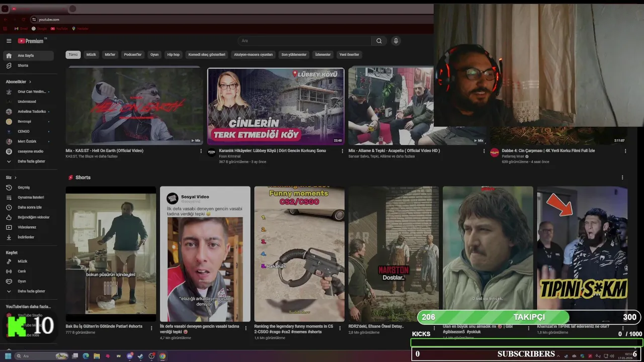Select Son yüklenenler chip

(x=294, y=54)
